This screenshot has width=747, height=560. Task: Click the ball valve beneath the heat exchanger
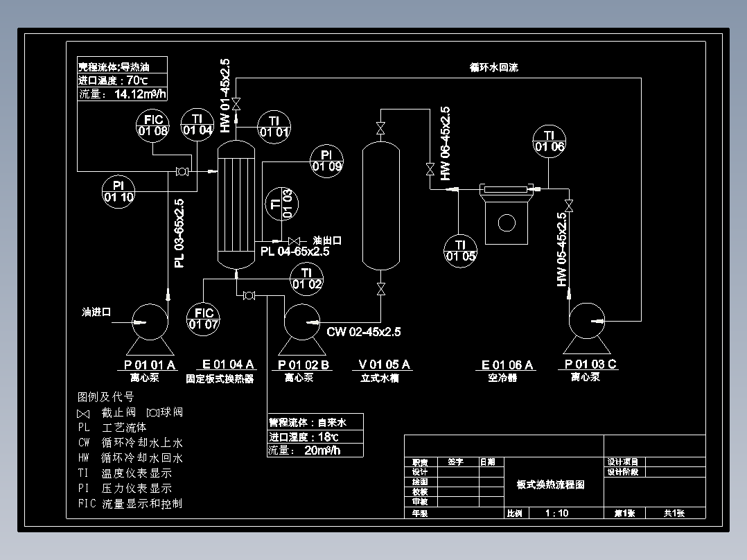click(x=249, y=296)
